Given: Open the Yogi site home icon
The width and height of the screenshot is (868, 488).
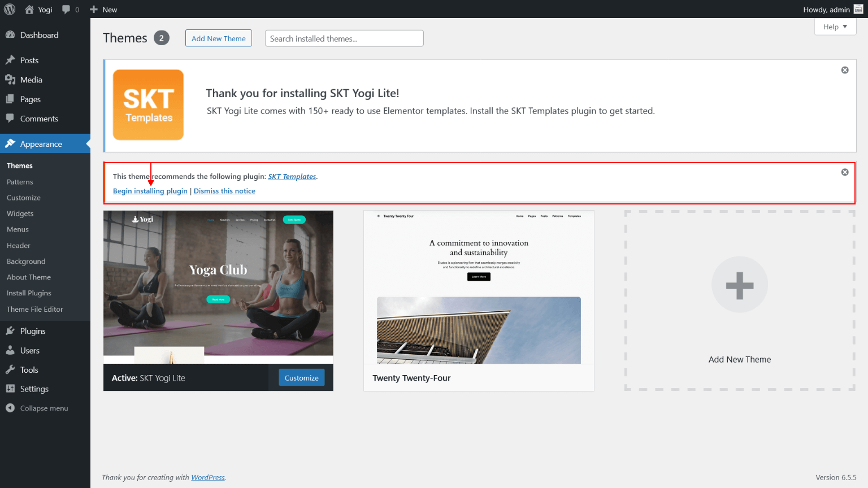Looking at the screenshot, I should click(x=29, y=10).
